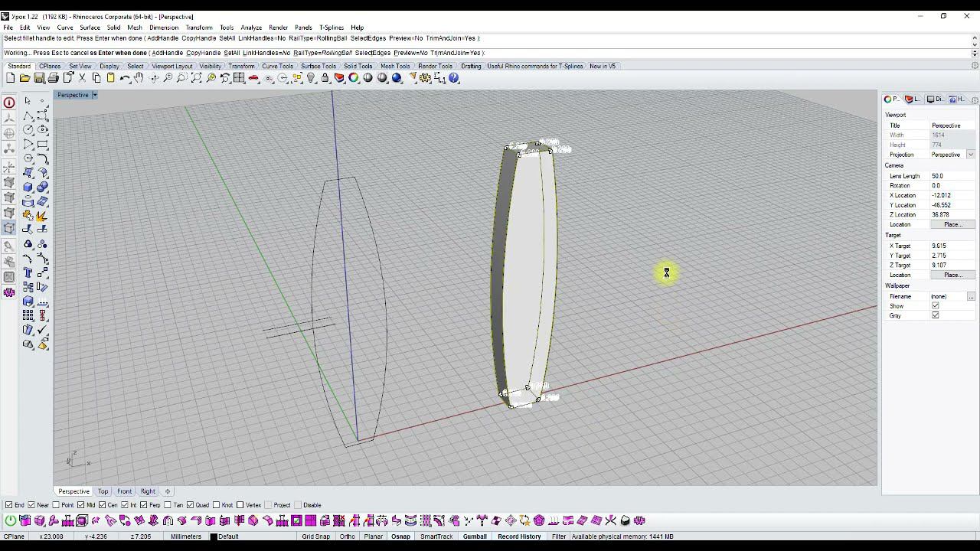
Task: Click the camera Location Place button
Action: 952,224
